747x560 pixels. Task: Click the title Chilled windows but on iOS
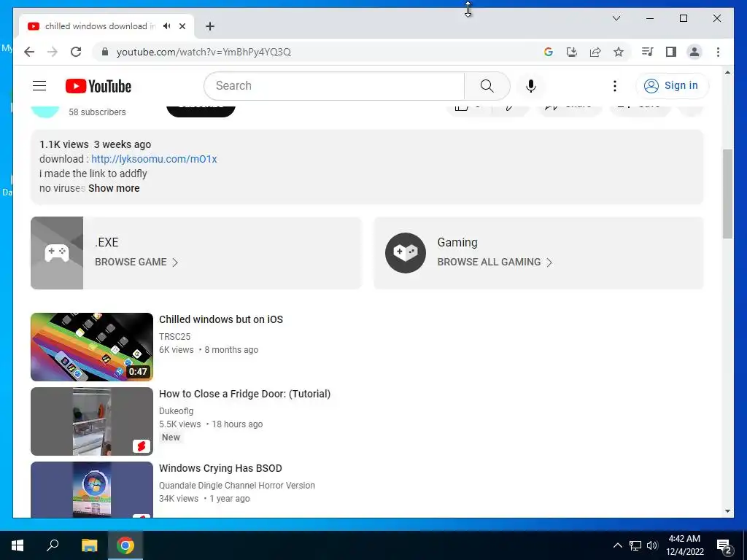click(220, 319)
